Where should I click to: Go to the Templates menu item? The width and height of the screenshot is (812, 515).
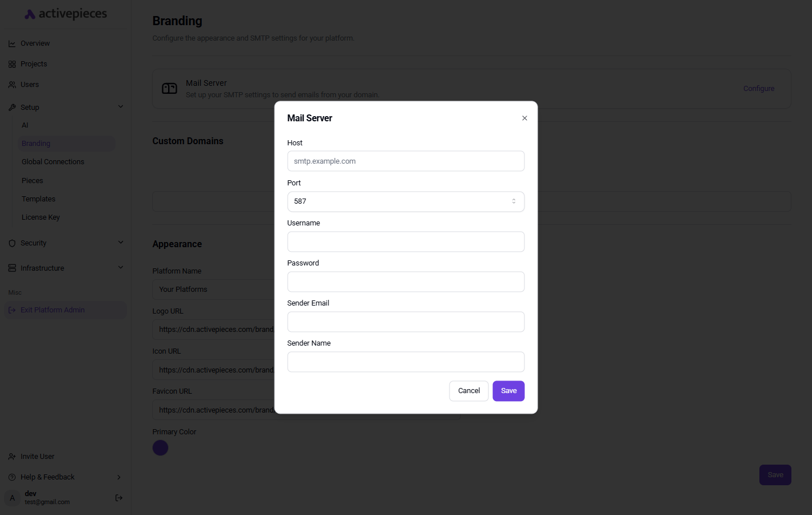tap(38, 199)
